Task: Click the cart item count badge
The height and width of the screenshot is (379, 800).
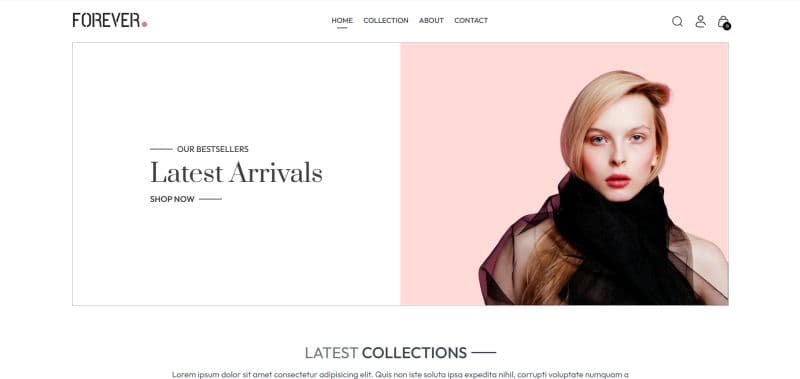Action: [x=727, y=26]
